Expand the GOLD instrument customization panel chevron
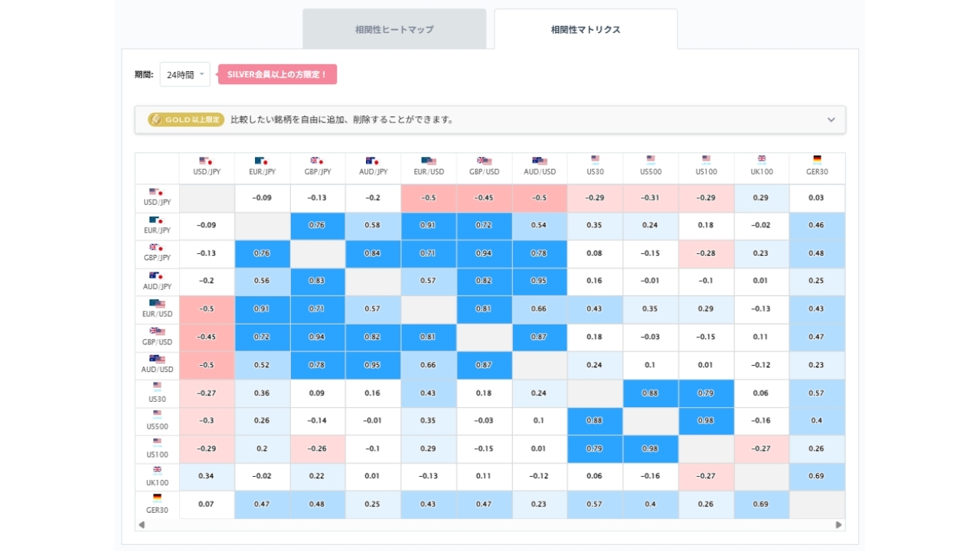Viewport: 980px width, 551px height. click(x=831, y=119)
